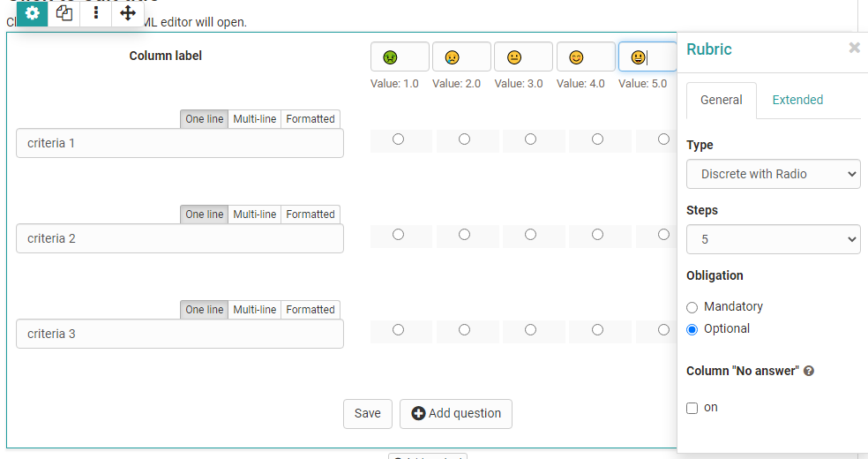Screen dimensions: 868x459
Task: Open the Steps dropdown showing 5
Action: (x=774, y=239)
